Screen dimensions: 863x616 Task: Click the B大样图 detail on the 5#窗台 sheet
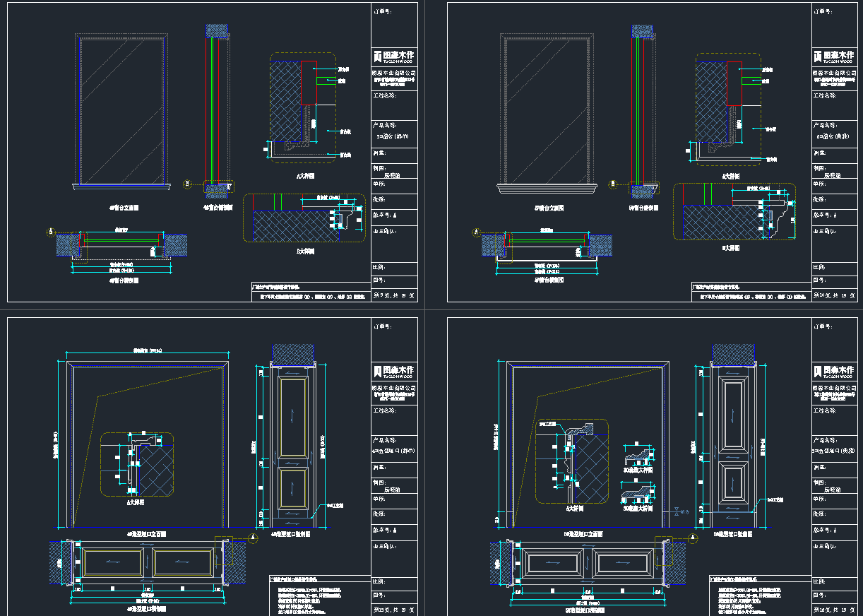pyautogui.click(x=734, y=212)
